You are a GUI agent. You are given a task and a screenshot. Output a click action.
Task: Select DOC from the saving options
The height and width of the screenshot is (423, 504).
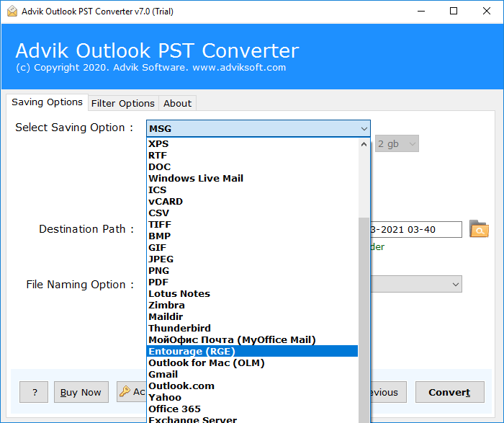pos(252,167)
